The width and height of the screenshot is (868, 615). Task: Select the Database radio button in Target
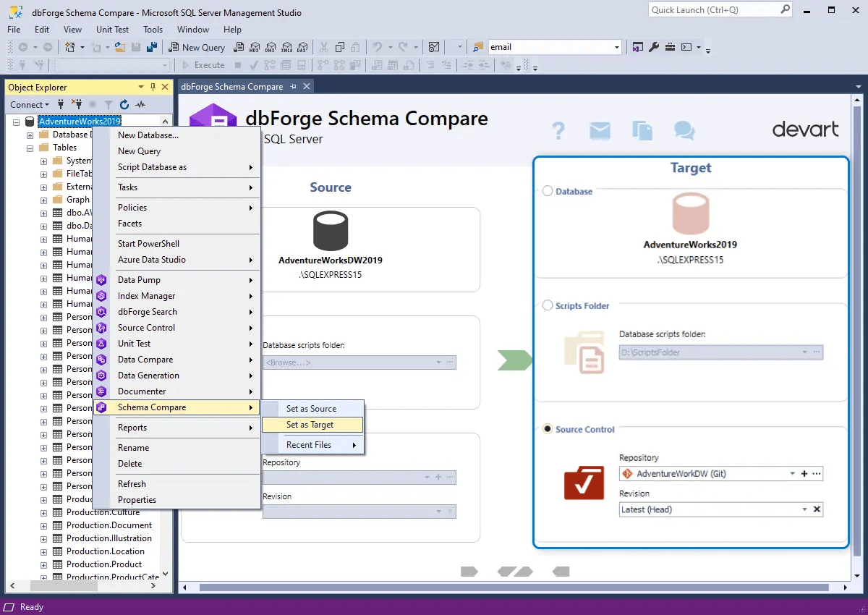[x=547, y=191]
